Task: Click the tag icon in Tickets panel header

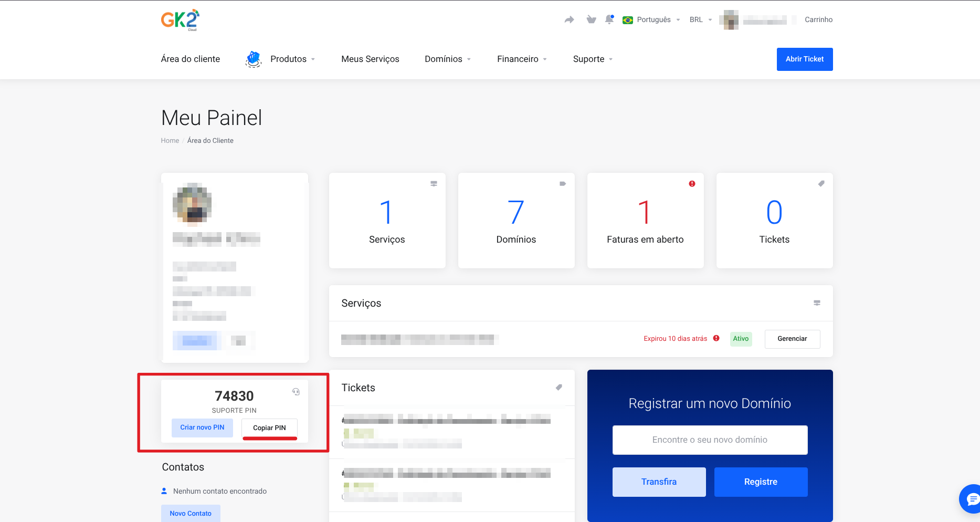Action: pos(559,388)
